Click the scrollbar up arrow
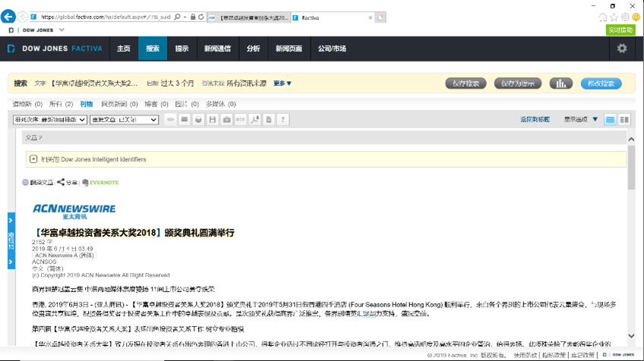Image resolution: width=644 pixels, height=361 pixels. [x=631, y=139]
